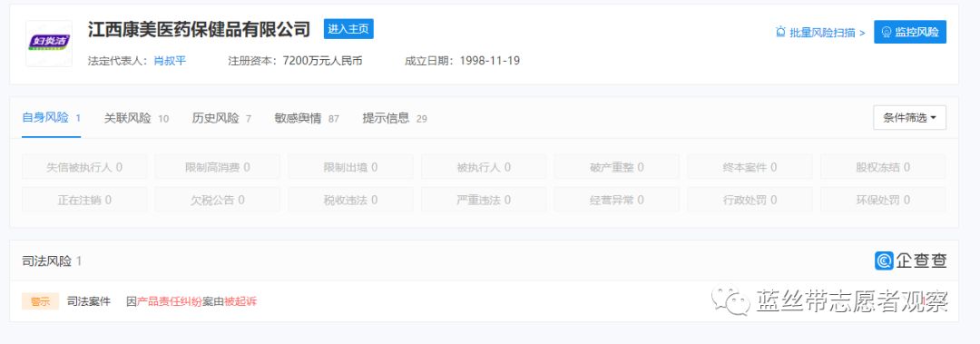This screenshot has width=980, height=344.
Task: Click the 限制高消费 0 filter
Action: 218,167
